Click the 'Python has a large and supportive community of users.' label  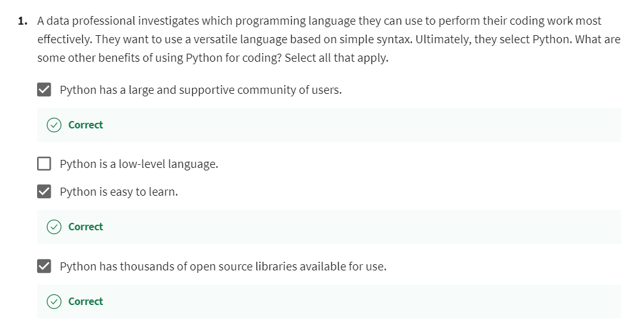pos(200,90)
